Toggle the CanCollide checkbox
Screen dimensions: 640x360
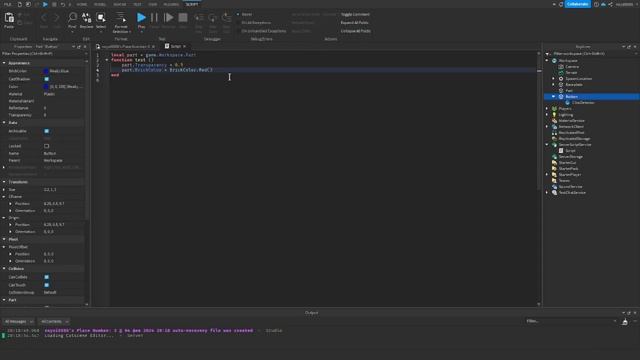(x=47, y=277)
